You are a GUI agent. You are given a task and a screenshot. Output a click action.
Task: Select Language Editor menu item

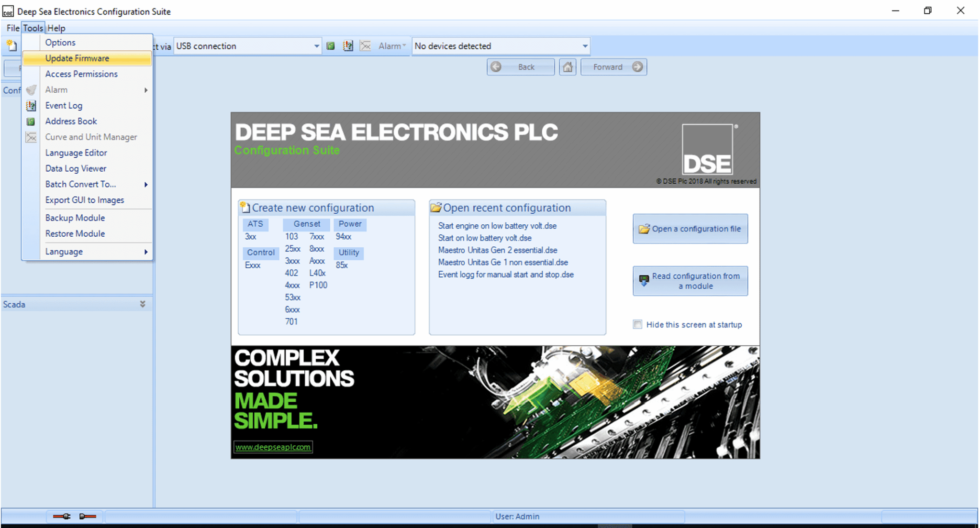(87, 153)
